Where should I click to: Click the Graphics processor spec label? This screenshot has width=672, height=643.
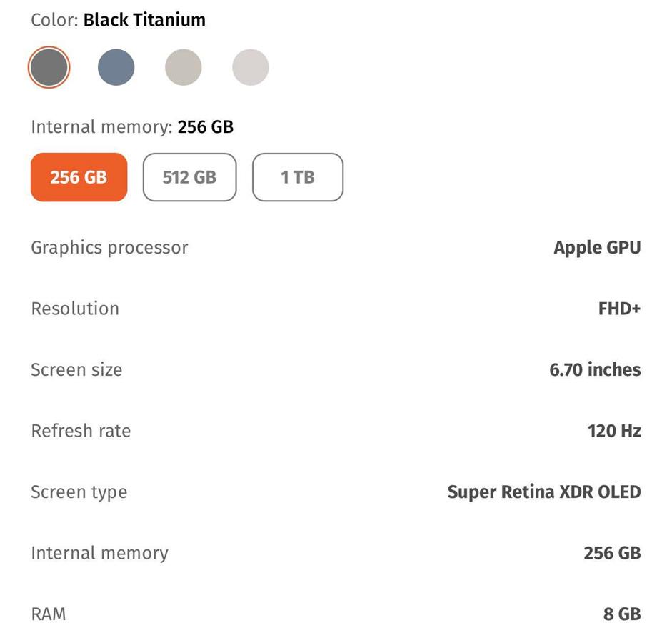(x=109, y=248)
